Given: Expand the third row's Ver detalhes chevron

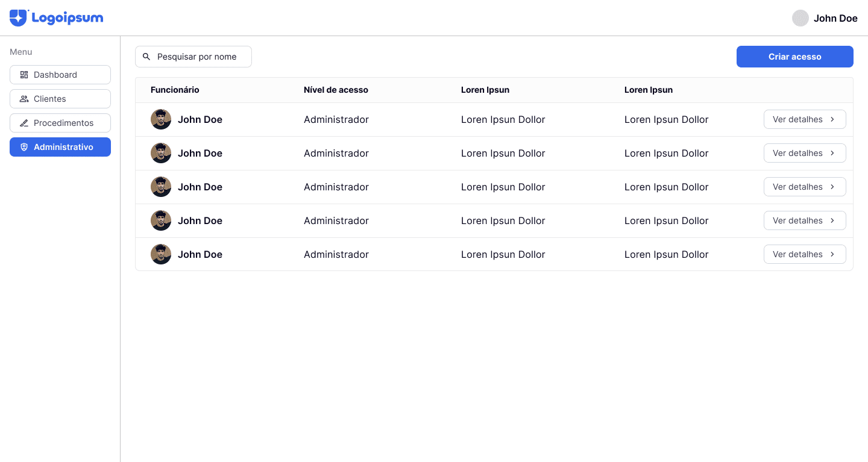Looking at the screenshot, I should click(x=832, y=187).
